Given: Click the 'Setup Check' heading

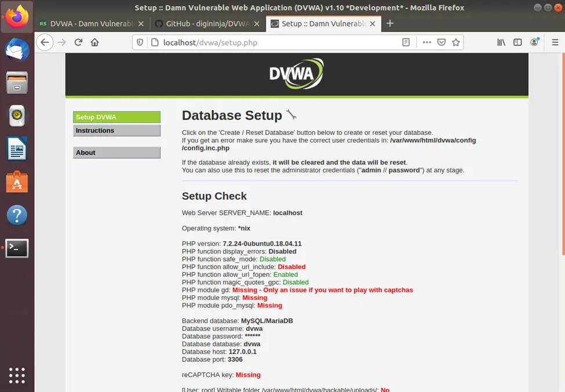Looking at the screenshot, I should coord(214,196).
